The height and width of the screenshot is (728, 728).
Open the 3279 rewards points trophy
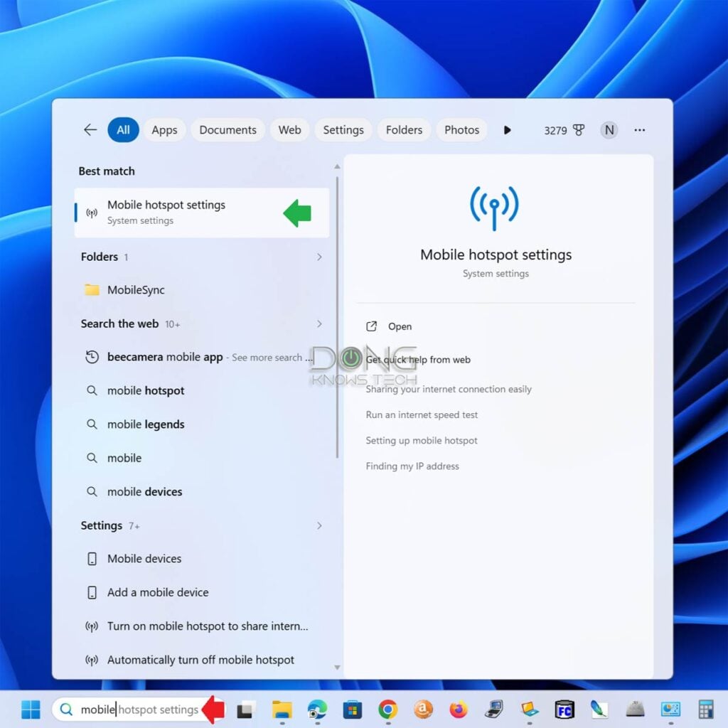click(x=564, y=130)
